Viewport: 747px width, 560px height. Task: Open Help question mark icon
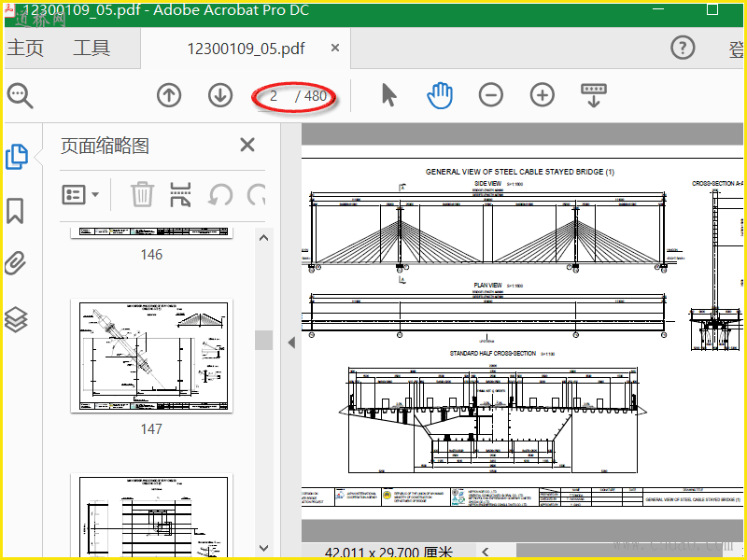tap(683, 48)
